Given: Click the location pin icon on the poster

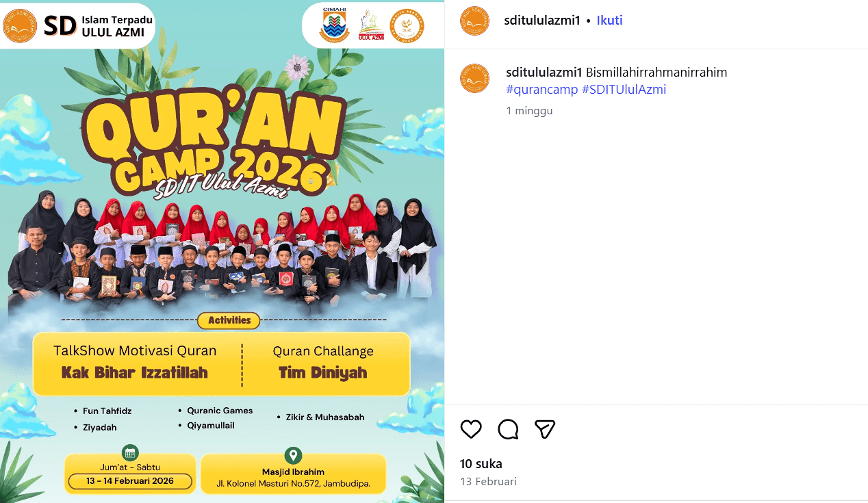Looking at the screenshot, I should click(293, 456).
